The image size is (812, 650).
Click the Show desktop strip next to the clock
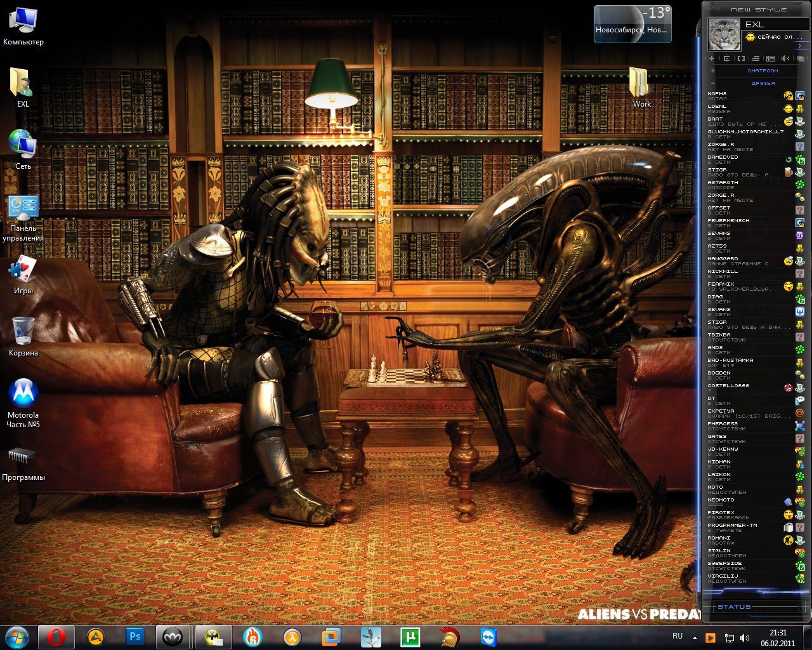[x=807, y=637]
